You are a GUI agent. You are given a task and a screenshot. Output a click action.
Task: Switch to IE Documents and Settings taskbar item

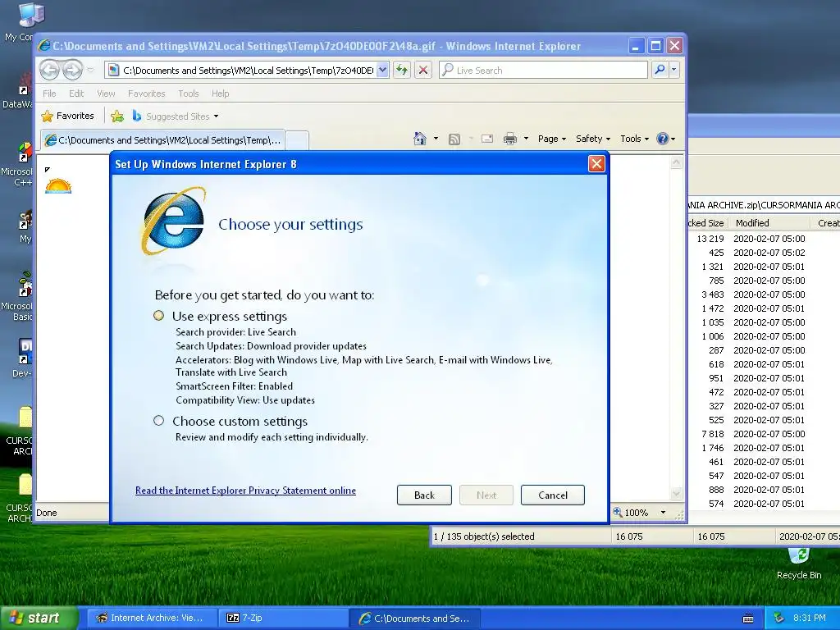[414, 618]
